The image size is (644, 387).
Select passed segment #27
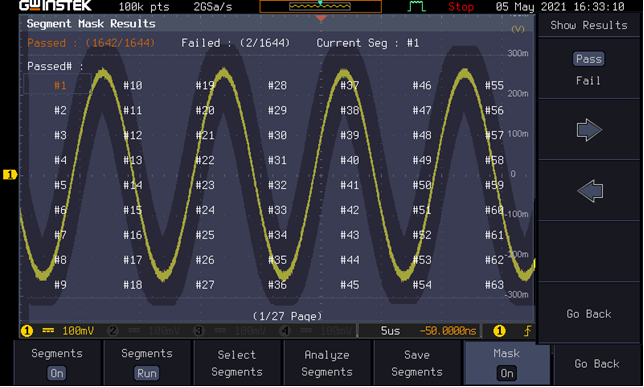pos(205,285)
